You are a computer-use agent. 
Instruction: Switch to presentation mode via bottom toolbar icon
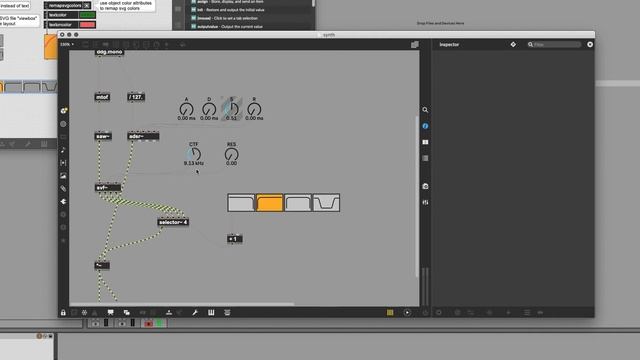(x=111, y=313)
